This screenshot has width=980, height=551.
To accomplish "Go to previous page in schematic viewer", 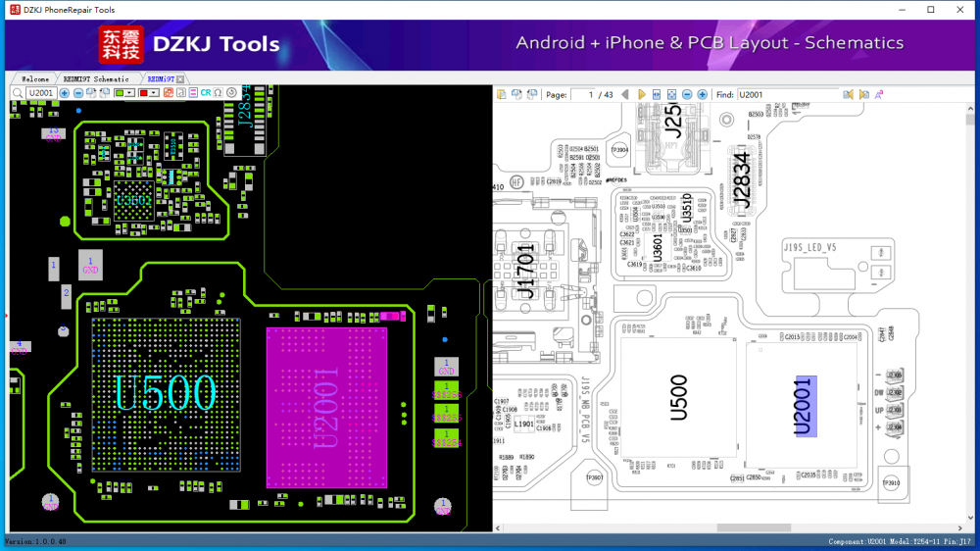I will coord(626,94).
